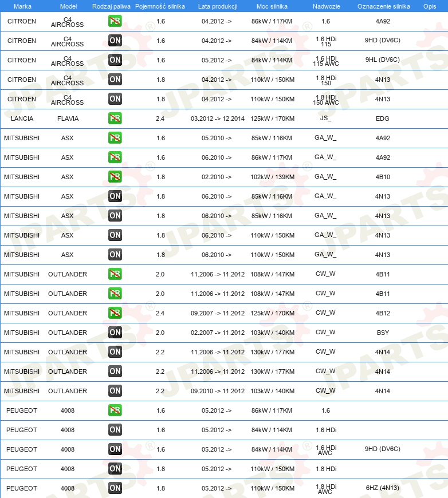Click the JS_ body cell
Image resolution: width=448 pixels, height=498 pixels.
(325, 118)
